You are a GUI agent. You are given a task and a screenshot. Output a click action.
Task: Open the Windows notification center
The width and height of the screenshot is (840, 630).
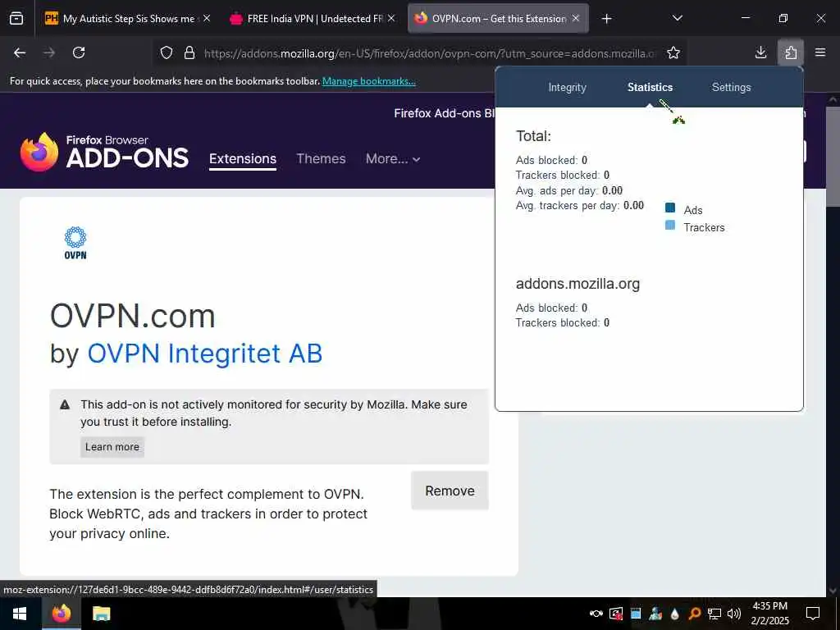(x=813, y=614)
